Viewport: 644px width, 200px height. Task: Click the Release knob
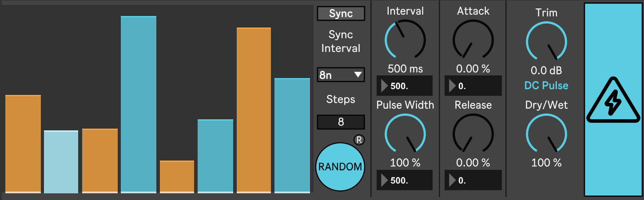(x=473, y=133)
